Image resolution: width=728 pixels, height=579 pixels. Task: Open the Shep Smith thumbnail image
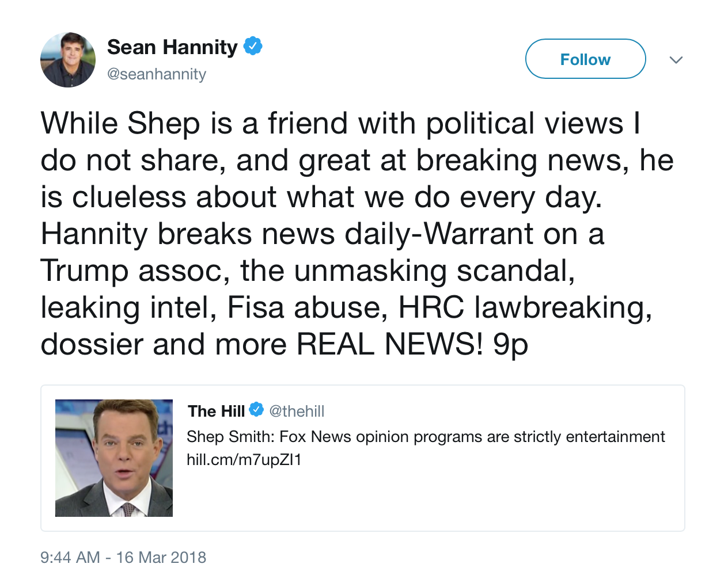tap(114, 458)
